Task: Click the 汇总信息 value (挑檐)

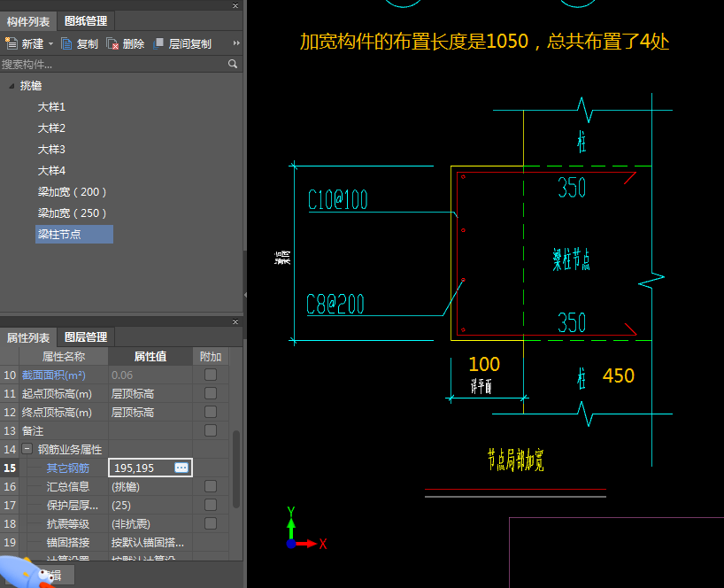Action: pyautogui.click(x=150, y=486)
